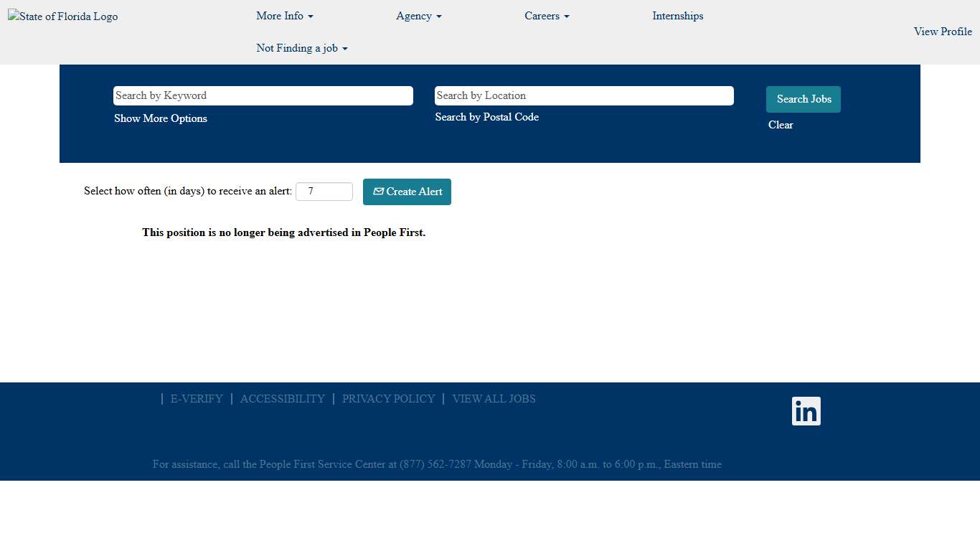Screen dimensions: 980x551
Task: Open the Careers dropdown
Action: (x=546, y=16)
